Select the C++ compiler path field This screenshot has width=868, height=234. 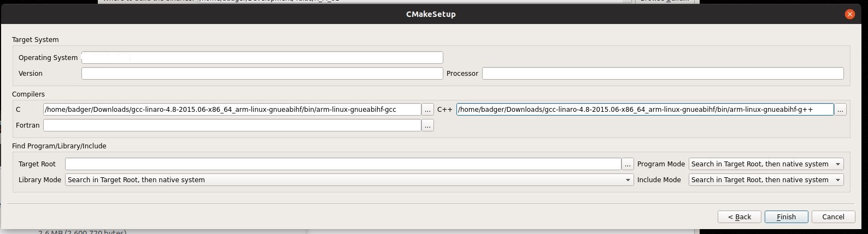645,110
